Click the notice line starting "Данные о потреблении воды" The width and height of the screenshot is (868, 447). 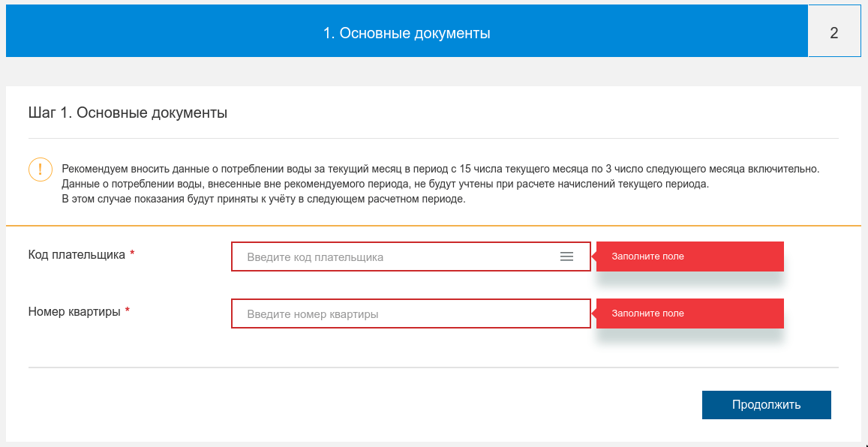click(x=385, y=184)
